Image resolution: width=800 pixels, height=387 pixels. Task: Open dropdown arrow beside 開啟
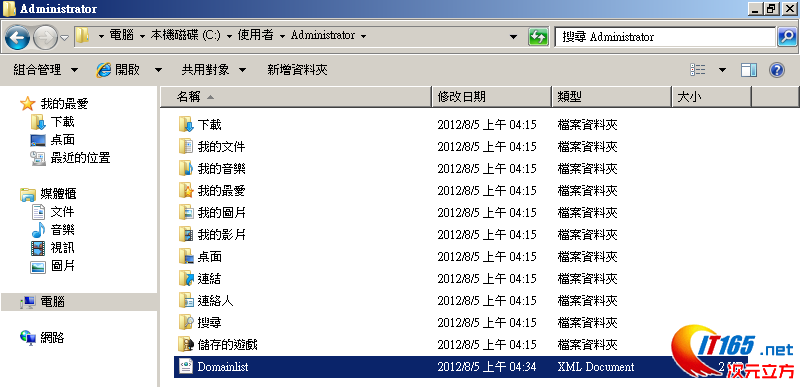tap(158, 70)
